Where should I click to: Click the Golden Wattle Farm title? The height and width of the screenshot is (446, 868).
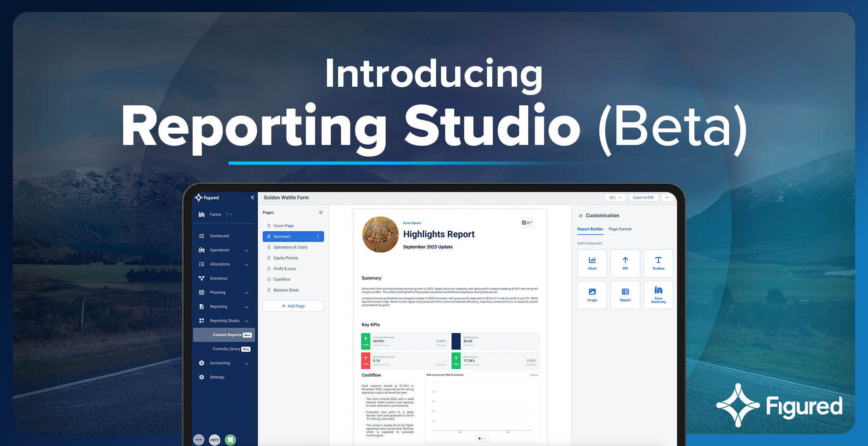(x=286, y=198)
